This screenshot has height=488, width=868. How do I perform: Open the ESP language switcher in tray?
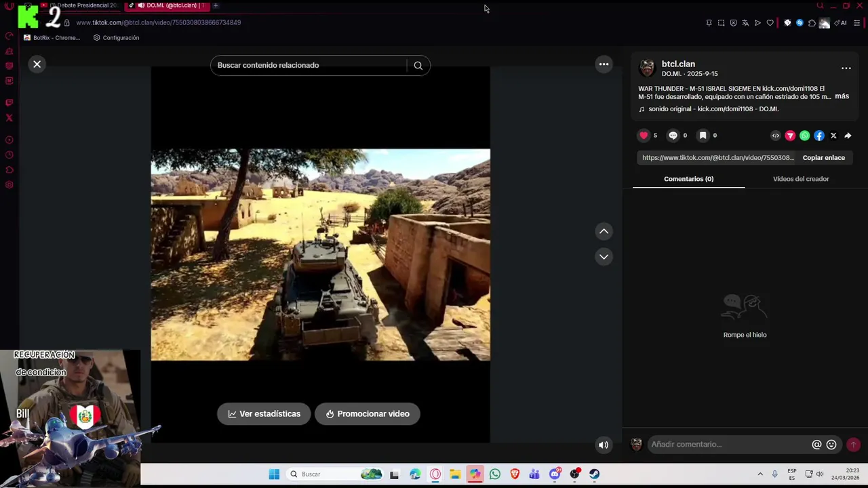tap(792, 474)
